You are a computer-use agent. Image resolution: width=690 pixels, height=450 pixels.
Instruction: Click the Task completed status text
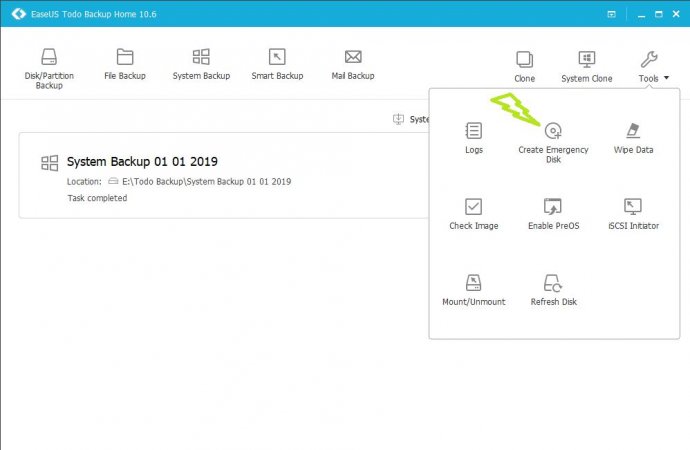coord(97,198)
